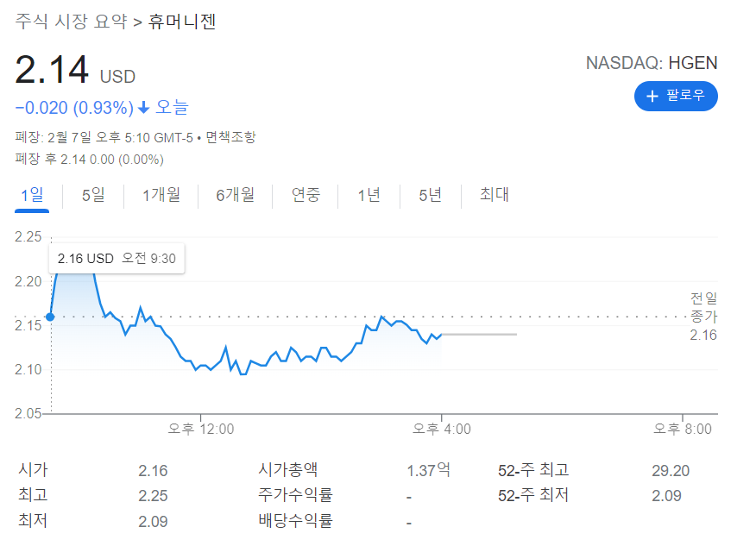Viewport: 756px width, 546px height.
Task: Click the 팔로우 follow button
Action: pyautogui.click(x=676, y=97)
